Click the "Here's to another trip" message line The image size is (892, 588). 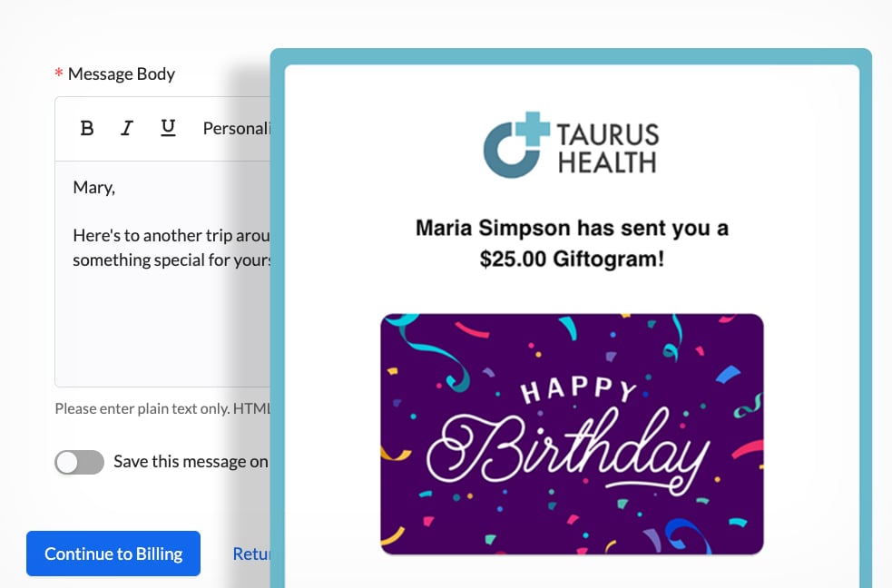coord(172,235)
